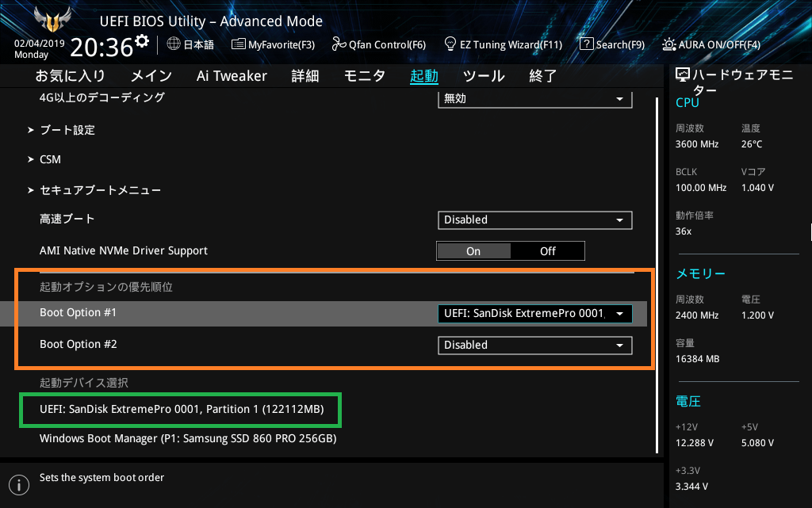
Task: Open Boot Option #2 dropdown
Action: 535,345
